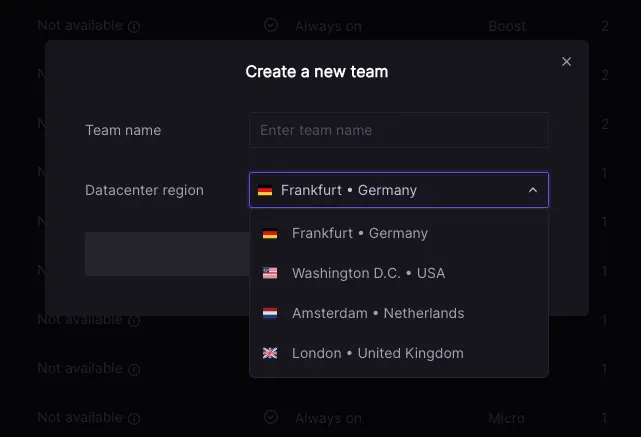The image size is (641, 437).
Task: Pick Amsterdam • Netherlands as datacenter region
Action: 378,313
